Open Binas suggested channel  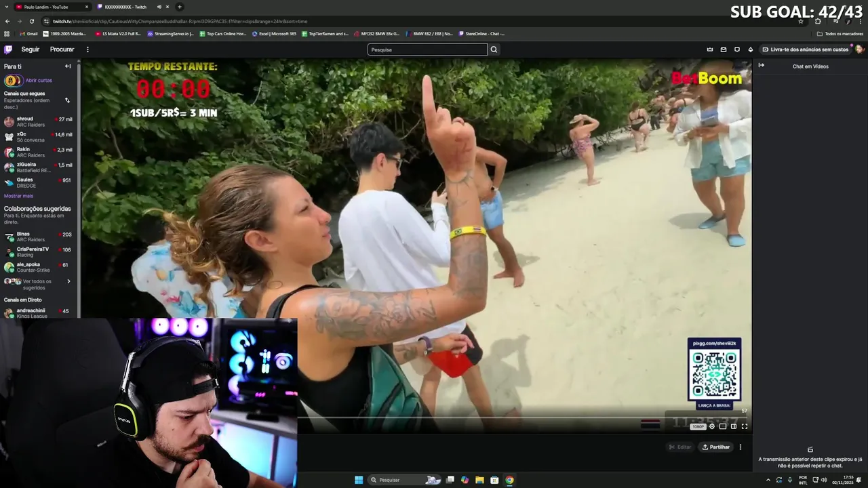(38, 237)
